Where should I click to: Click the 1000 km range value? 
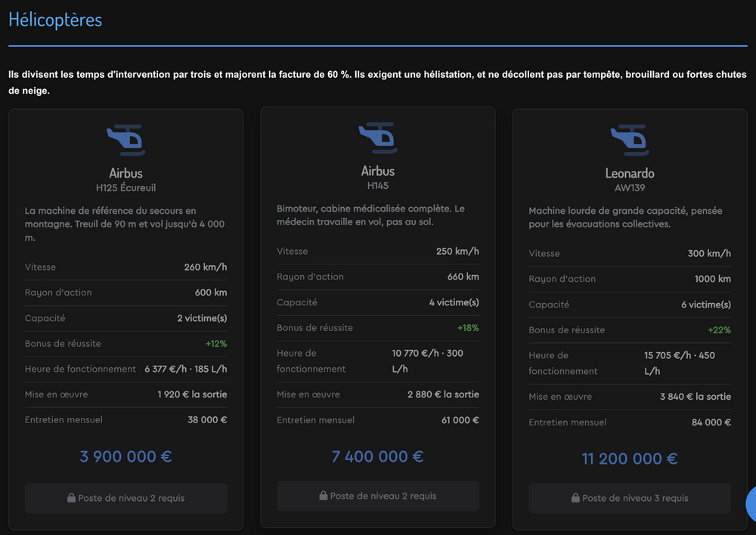[713, 279]
